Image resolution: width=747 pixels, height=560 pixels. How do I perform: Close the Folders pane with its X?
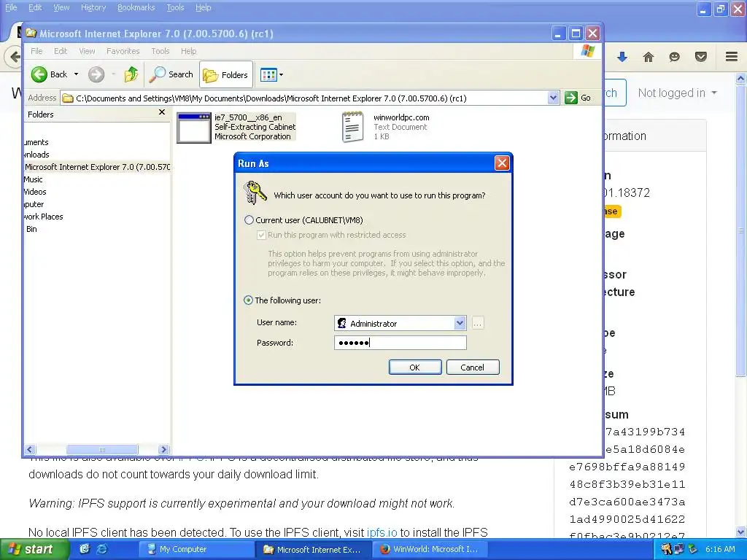pyautogui.click(x=162, y=112)
